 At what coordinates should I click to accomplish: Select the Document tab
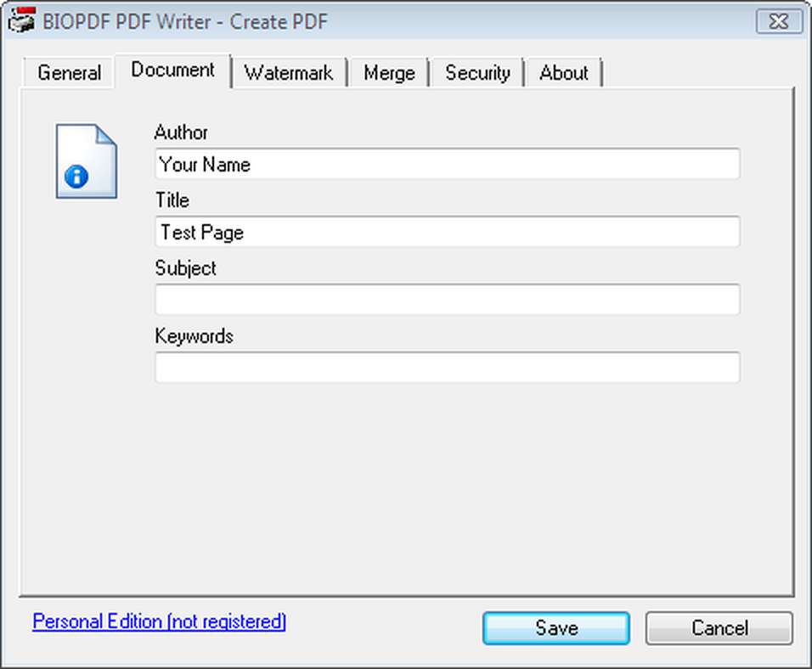(x=172, y=70)
